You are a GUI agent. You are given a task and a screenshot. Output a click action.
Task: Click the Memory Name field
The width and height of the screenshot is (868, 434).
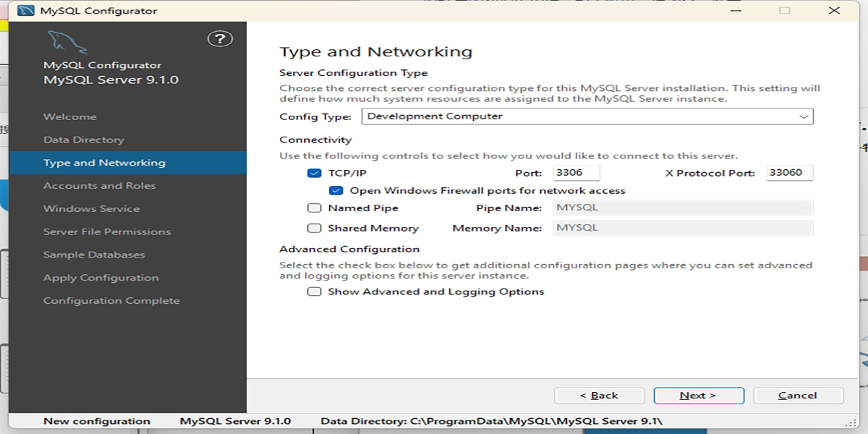coord(683,228)
